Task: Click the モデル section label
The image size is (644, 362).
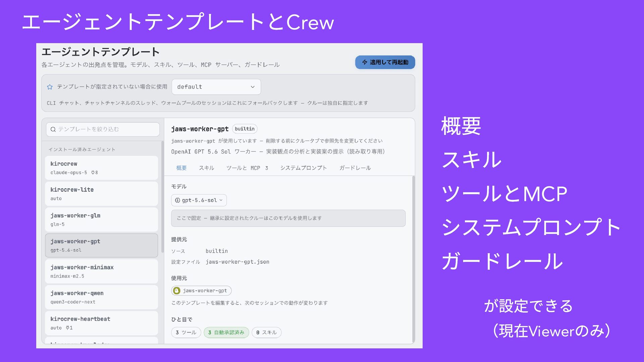Action: click(179, 187)
